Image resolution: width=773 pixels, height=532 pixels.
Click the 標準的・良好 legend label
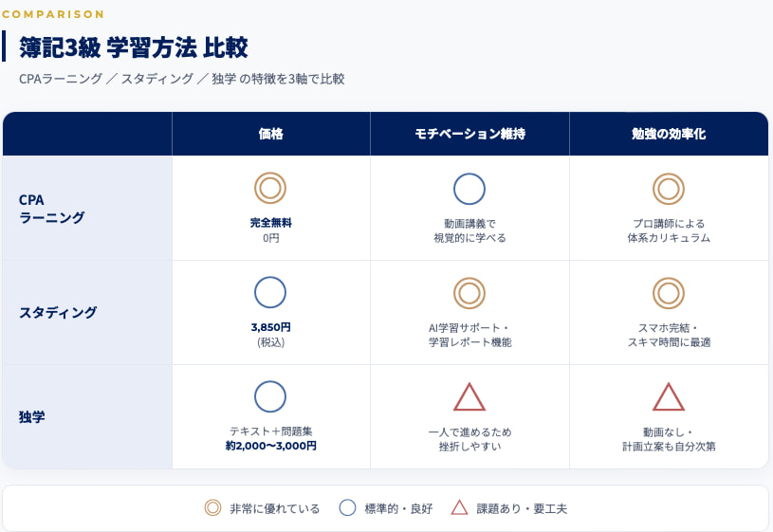click(398, 509)
